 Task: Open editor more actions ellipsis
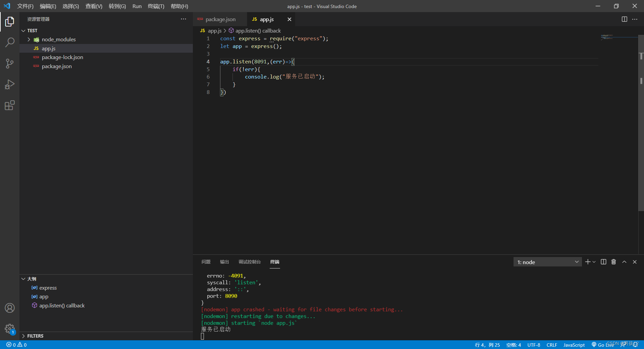point(635,19)
